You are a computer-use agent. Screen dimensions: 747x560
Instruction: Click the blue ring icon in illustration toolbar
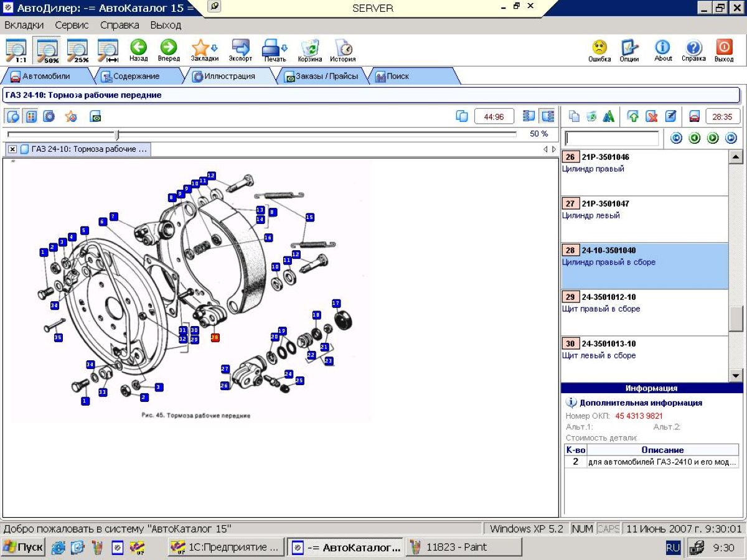[x=49, y=116]
